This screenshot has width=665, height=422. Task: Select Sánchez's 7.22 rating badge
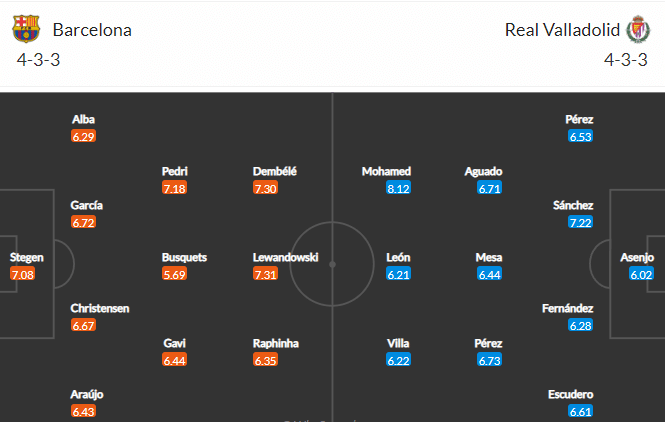click(580, 223)
